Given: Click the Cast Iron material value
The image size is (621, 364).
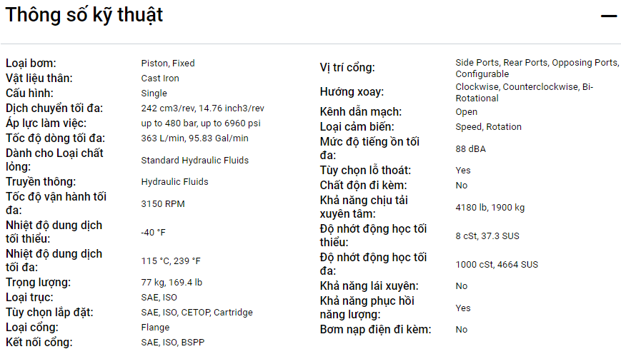Looking at the screenshot, I should click(x=160, y=78).
